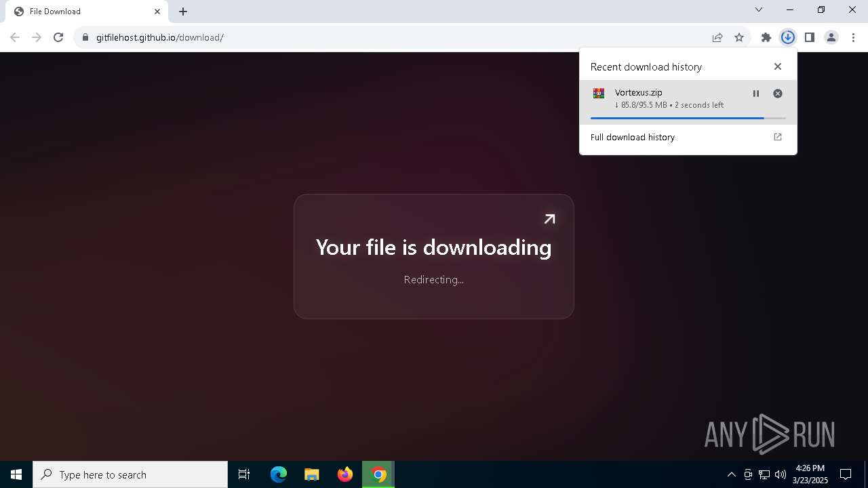Viewport: 868px width, 488px height.
Task: Cancel the Vortexus.zip download
Action: (x=778, y=94)
